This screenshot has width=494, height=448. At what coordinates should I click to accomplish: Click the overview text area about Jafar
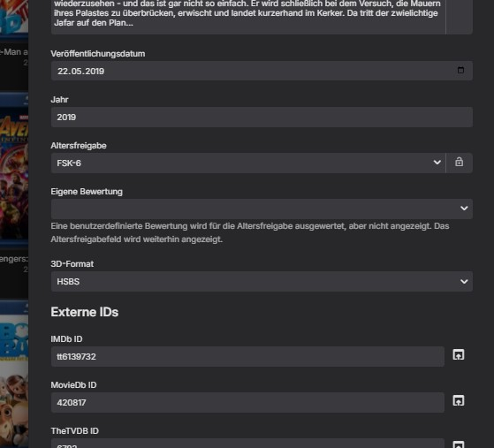pyautogui.click(x=248, y=17)
